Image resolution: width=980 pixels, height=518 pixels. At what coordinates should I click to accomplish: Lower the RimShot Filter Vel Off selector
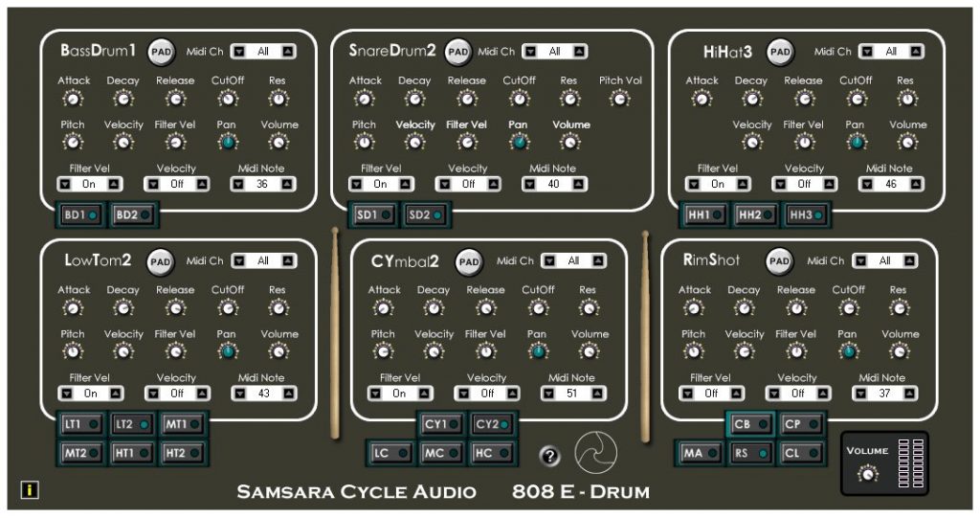tap(687, 394)
